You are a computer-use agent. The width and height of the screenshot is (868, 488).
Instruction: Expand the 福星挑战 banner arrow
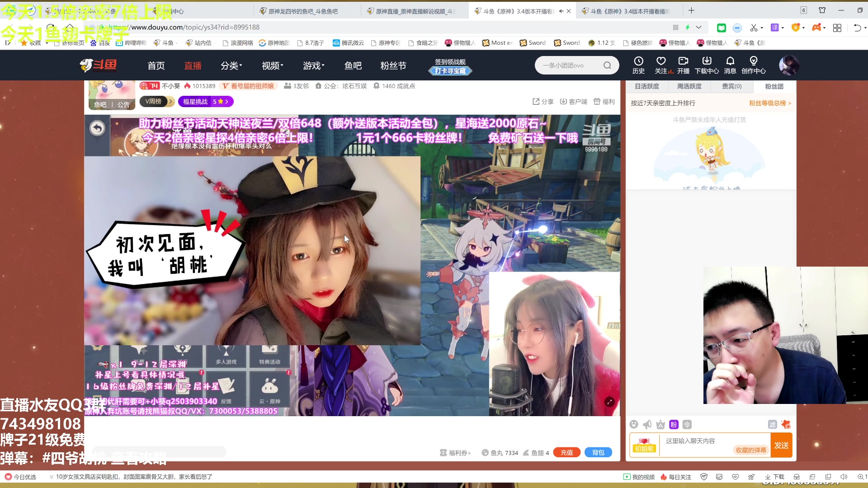227,102
